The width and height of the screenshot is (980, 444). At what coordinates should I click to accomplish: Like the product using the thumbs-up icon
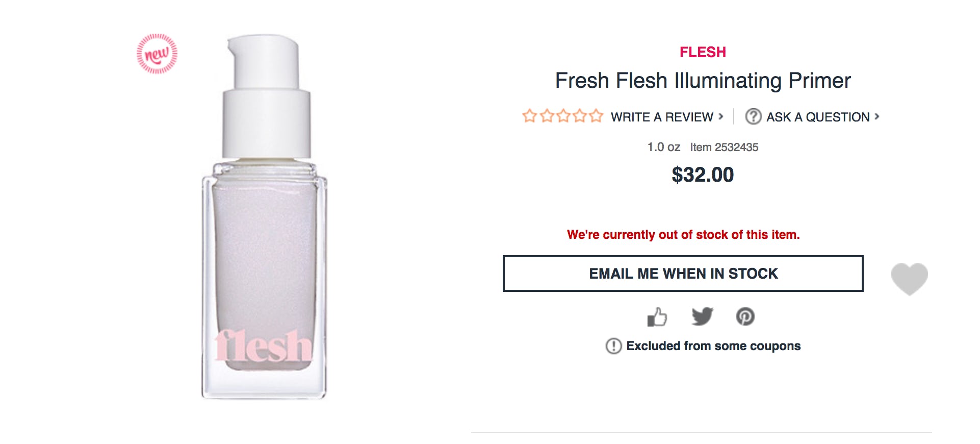658,316
